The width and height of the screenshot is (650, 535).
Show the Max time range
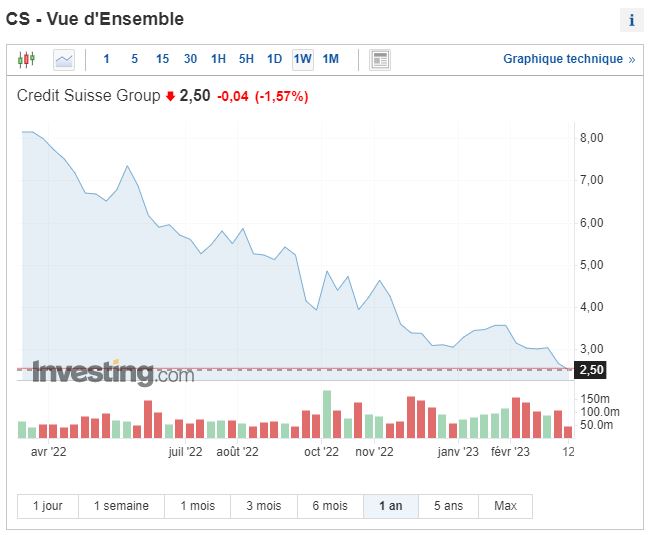(x=505, y=506)
